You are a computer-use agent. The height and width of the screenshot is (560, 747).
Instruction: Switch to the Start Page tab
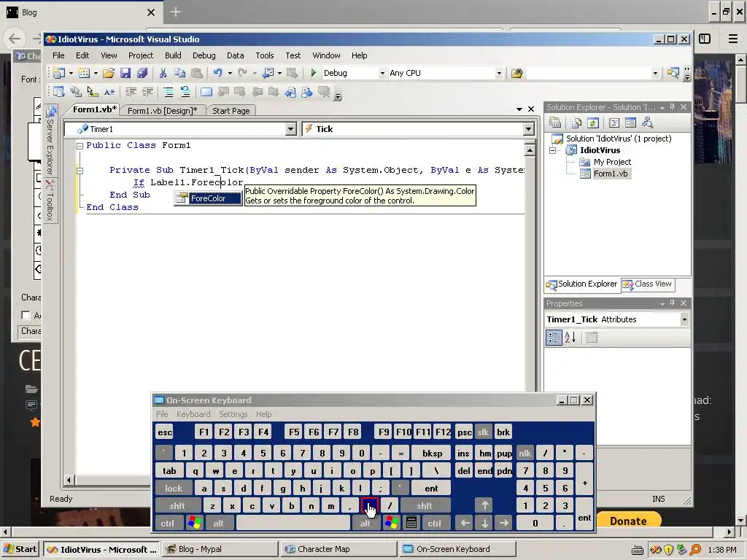(231, 111)
